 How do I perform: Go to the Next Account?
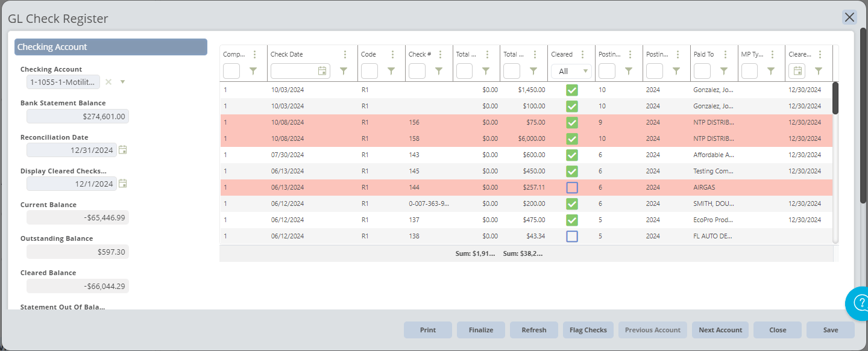[720, 329]
